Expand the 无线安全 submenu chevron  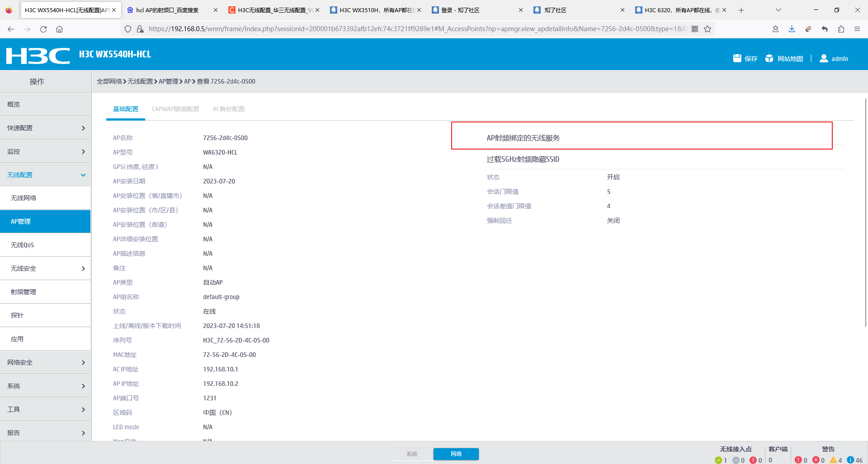tap(83, 268)
